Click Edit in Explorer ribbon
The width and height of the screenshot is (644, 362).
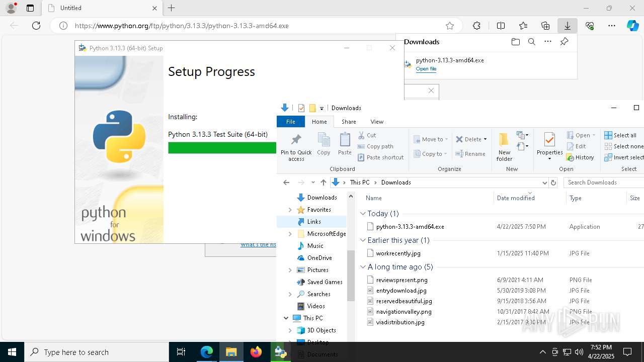tap(576, 146)
